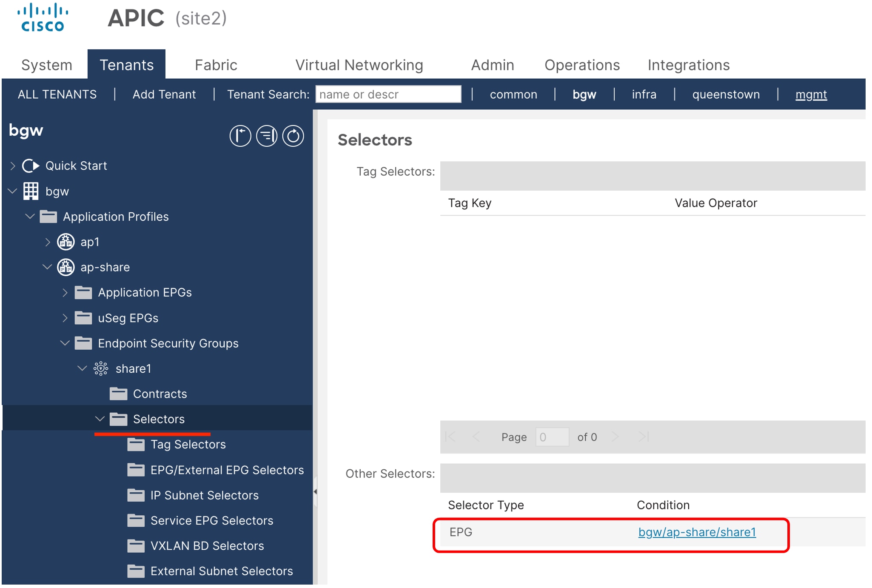Open the bgw/ap-share/share1 condition link
Screen dimensions: 872x588
click(x=697, y=532)
